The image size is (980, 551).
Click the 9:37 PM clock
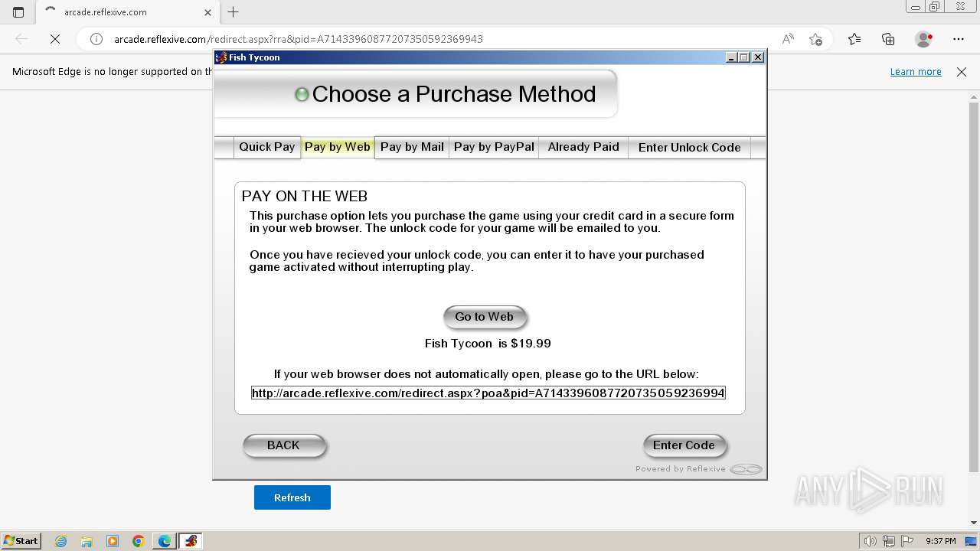tap(941, 541)
